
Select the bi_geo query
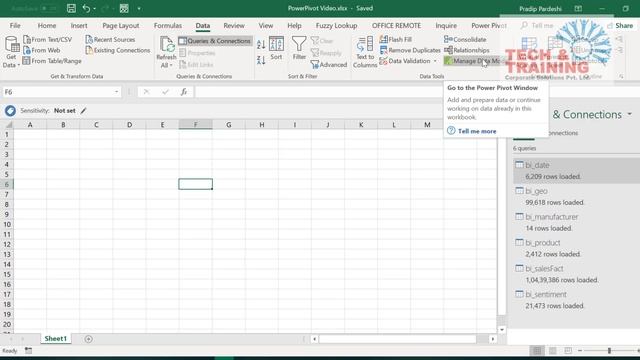(x=576, y=196)
